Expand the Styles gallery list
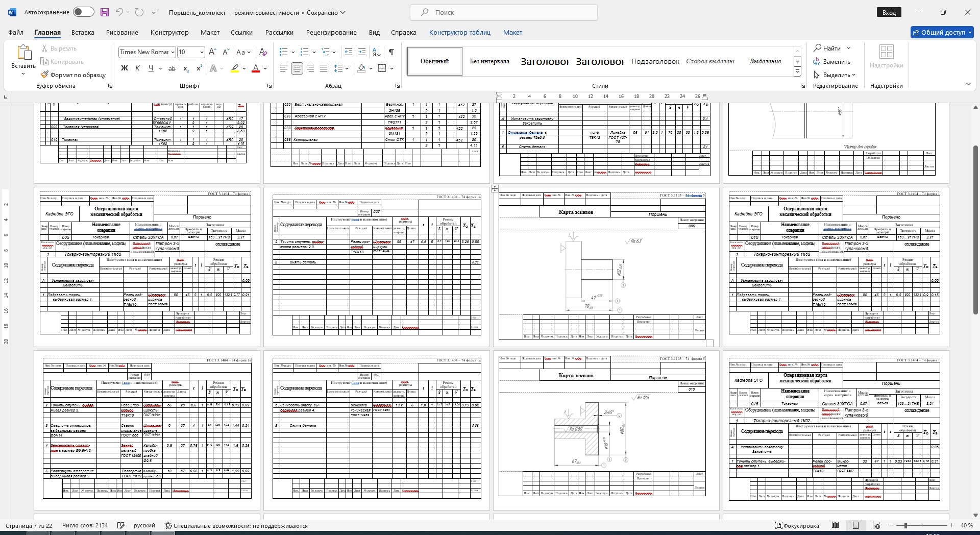This screenshot has width=980, height=535. (x=797, y=72)
